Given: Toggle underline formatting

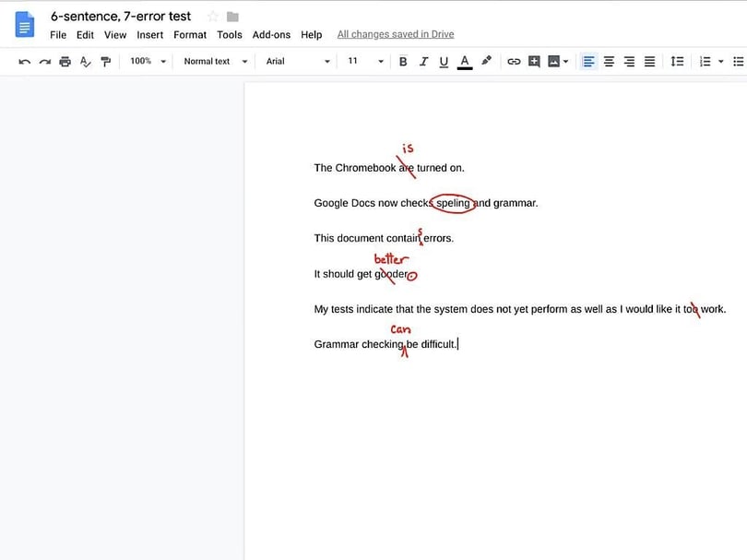Looking at the screenshot, I should [444, 61].
